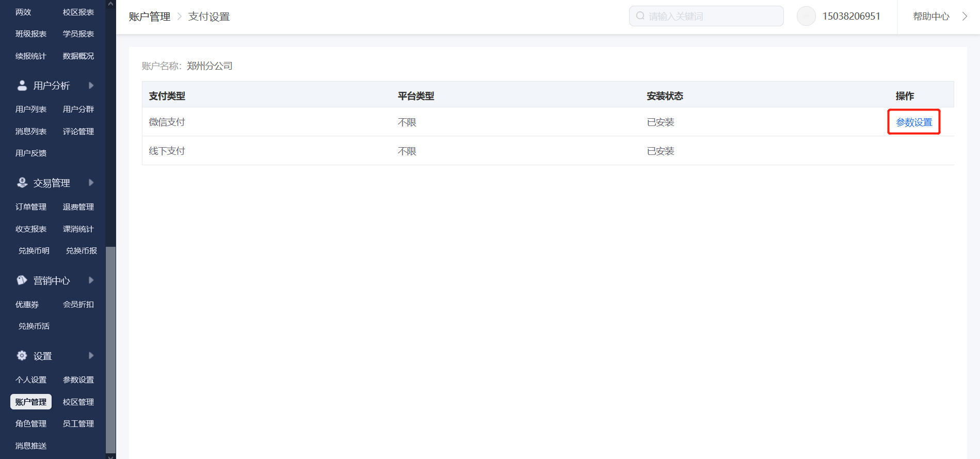Image resolution: width=980 pixels, height=459 pixels.
Task: Click the search magnifier icon
Action: click(x=640, y=16)
